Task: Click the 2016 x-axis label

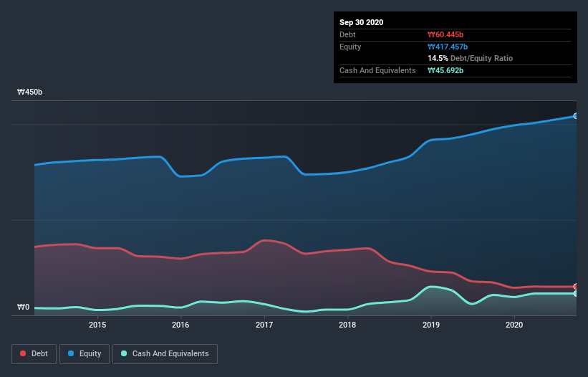Action: tap(180, 325)
